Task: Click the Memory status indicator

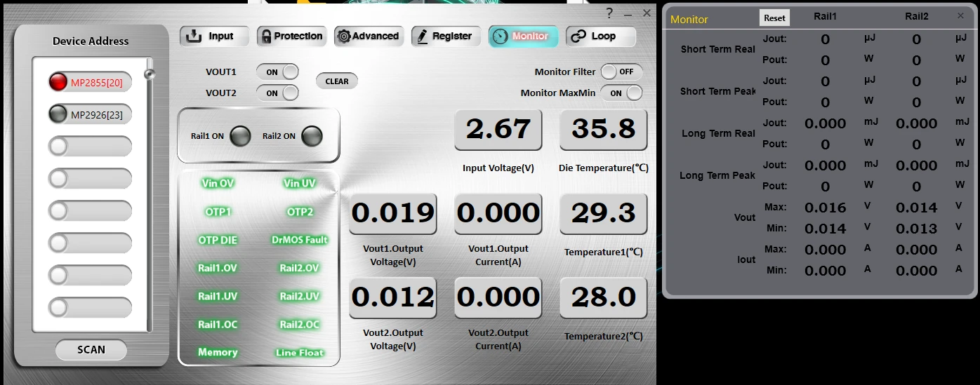Action: pyautogui.click(x=218, y=352)
